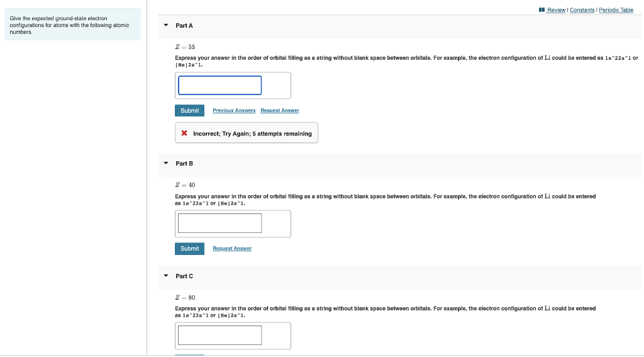Open the Review link with book icon
This screenshot has height=357, width=644.
point(552,10)
